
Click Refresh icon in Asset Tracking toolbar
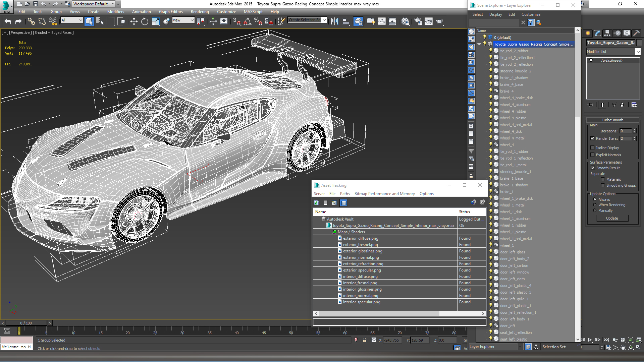316,203
